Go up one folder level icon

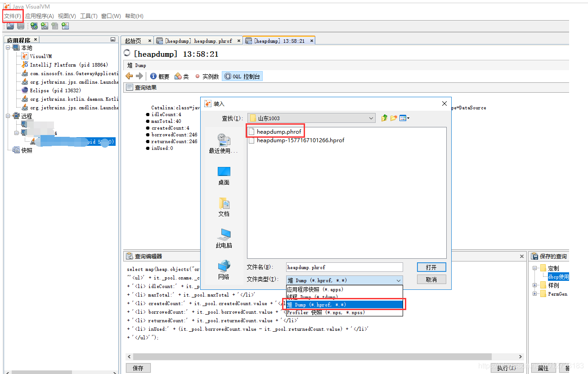click(x=384, y=118)
